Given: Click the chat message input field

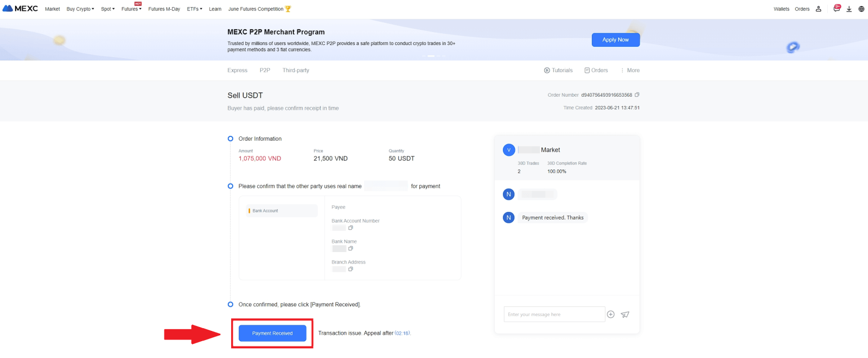Looking at the screenshot, I should tap(553, 315).
